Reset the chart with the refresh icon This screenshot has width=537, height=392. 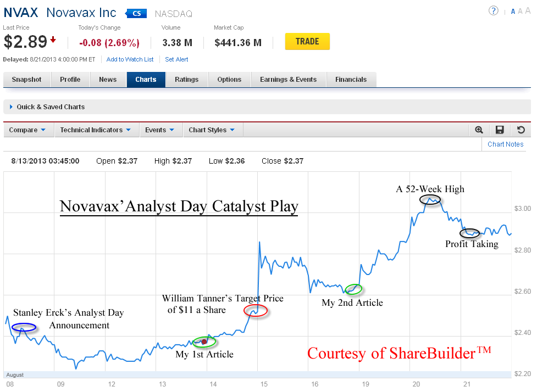point(521,130)
